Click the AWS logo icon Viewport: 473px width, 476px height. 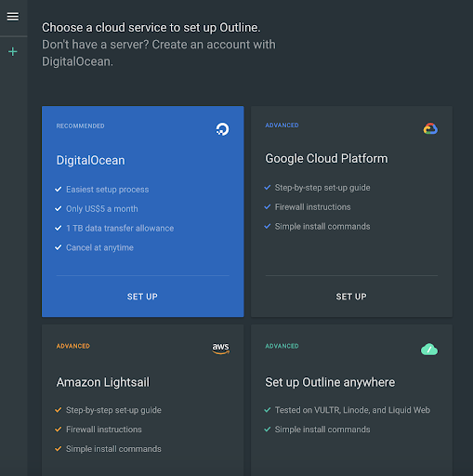tap(220, 349)
